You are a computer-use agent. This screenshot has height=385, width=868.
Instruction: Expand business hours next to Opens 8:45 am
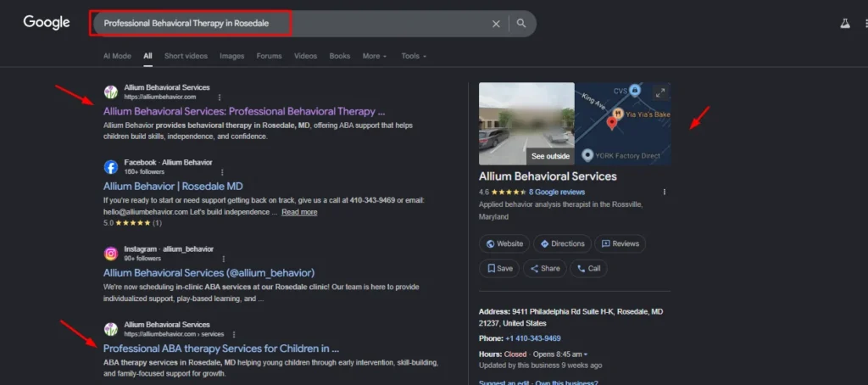586,354
